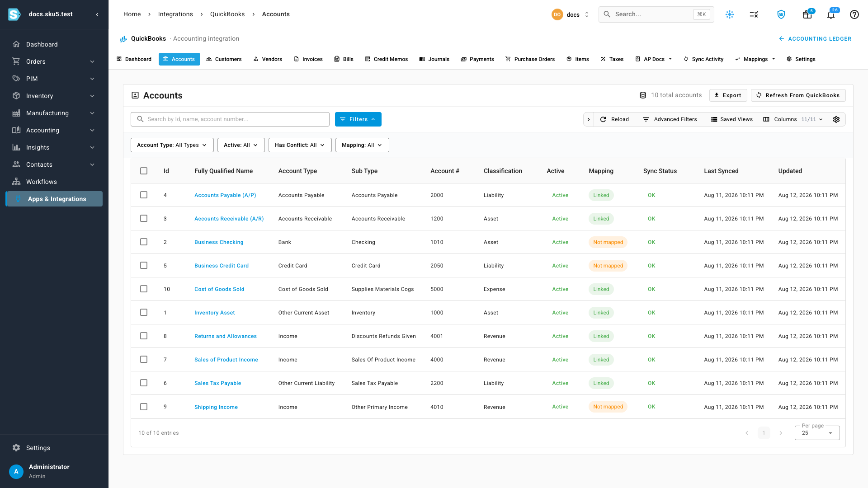Open Saved Views
Image resolution: width=868 pixels, height=488 pixels.
pos(732,119)
